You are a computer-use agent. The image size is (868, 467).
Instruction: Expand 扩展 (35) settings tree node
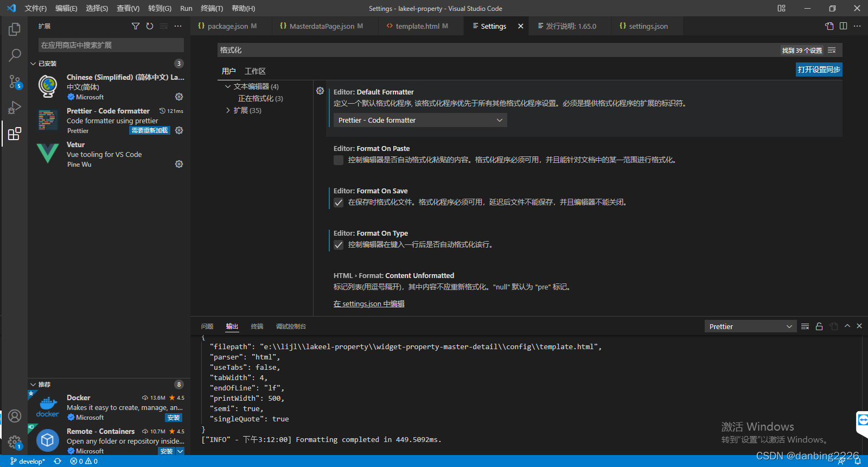point(228,110)
